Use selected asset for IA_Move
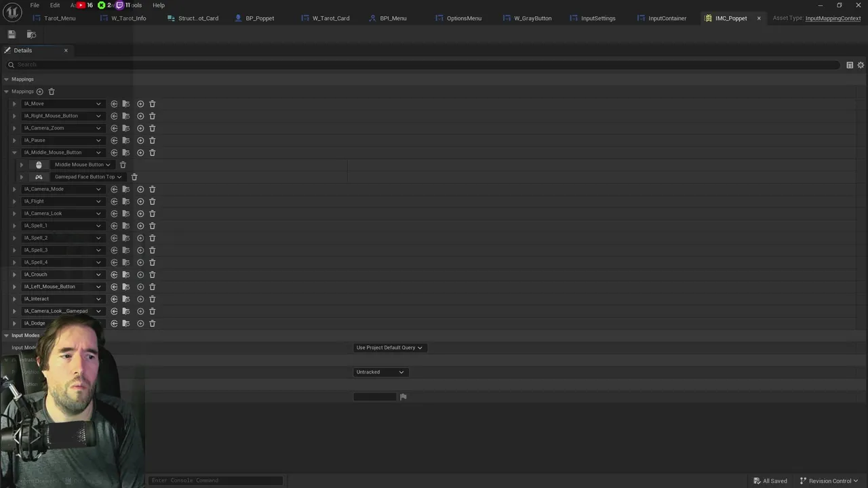The image size is (868, 488). 114,104
